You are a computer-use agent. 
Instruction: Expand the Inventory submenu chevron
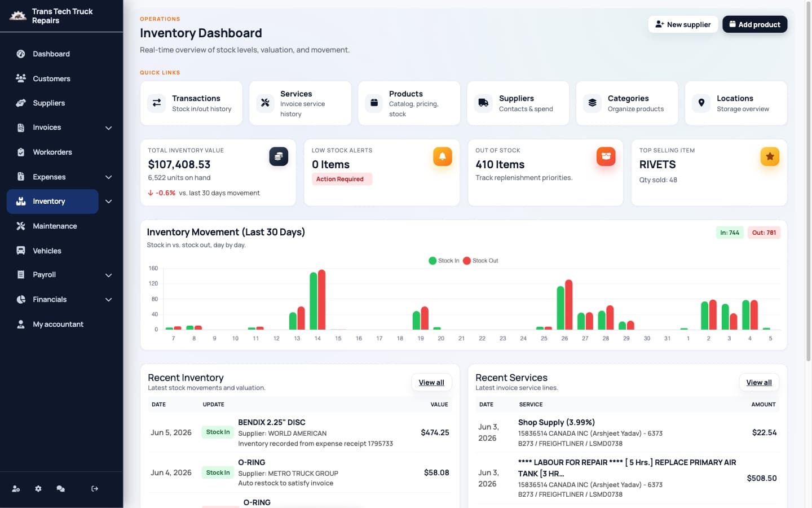point(109,202)
